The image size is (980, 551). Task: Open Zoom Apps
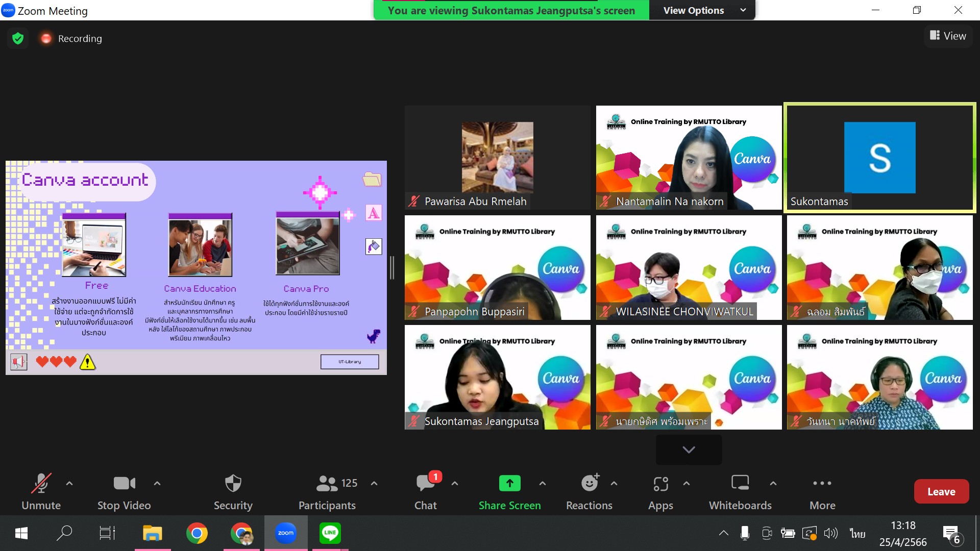[660, 492]
